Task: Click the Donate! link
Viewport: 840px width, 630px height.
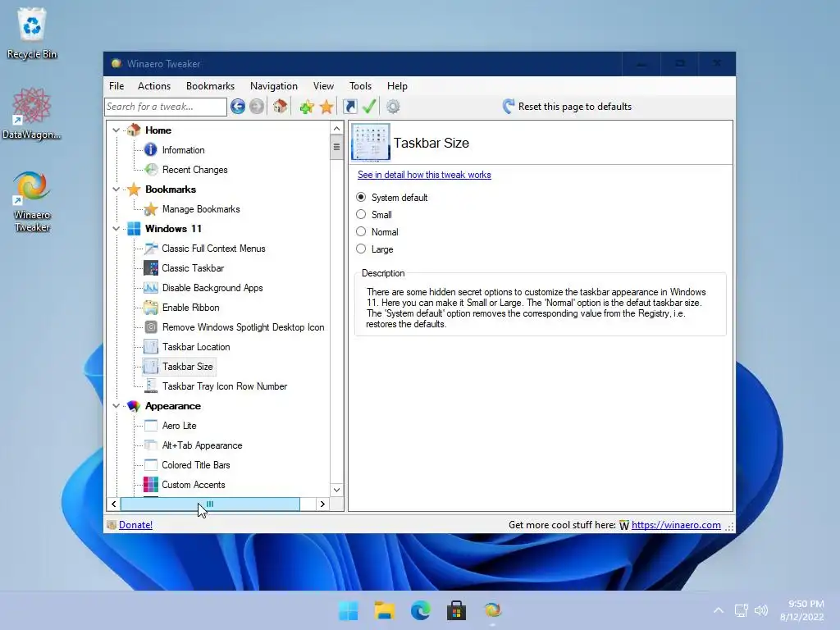Action: pyautogui.click(x=135, y=525)
